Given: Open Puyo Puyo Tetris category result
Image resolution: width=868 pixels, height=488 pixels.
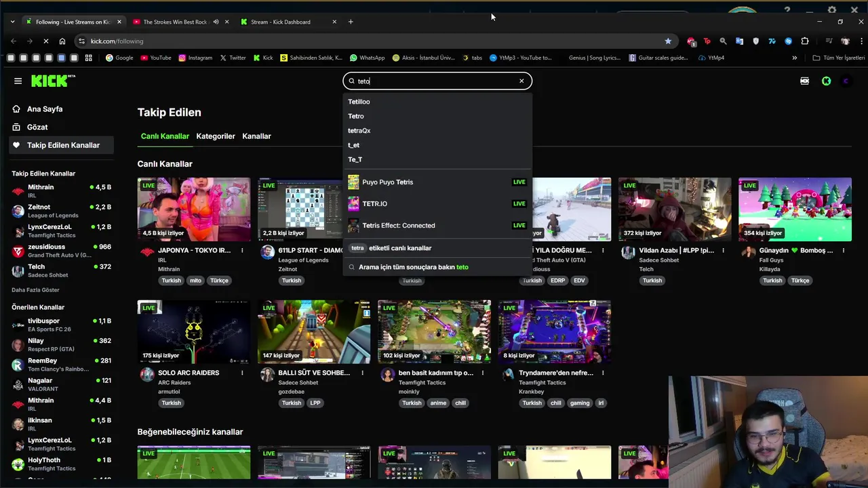Looking at the screenshot, I should coord(437,182).
